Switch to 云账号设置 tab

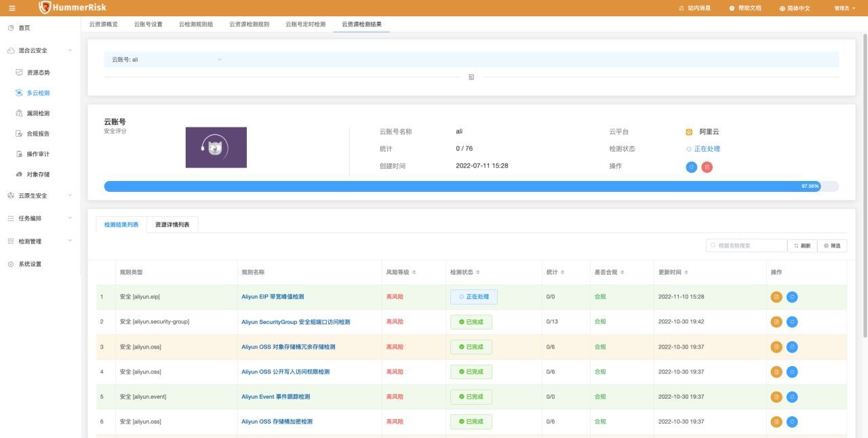(149, 24)
